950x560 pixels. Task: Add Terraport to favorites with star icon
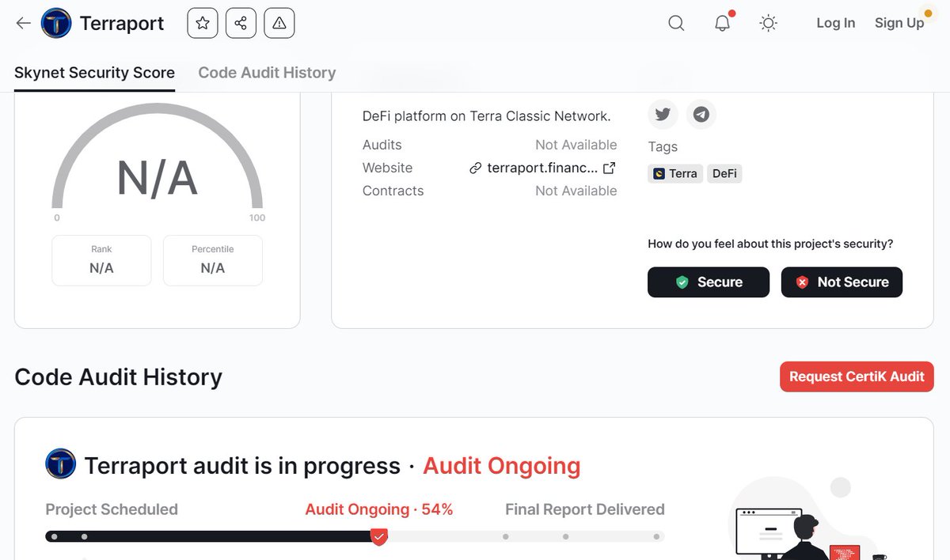coord(203,23)
